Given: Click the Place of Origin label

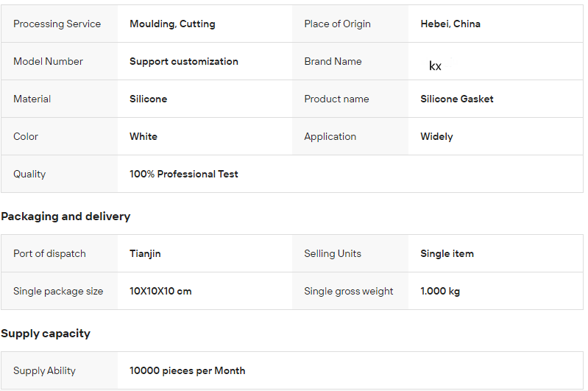Looking at the screenshot, I should tap(337, 24).
